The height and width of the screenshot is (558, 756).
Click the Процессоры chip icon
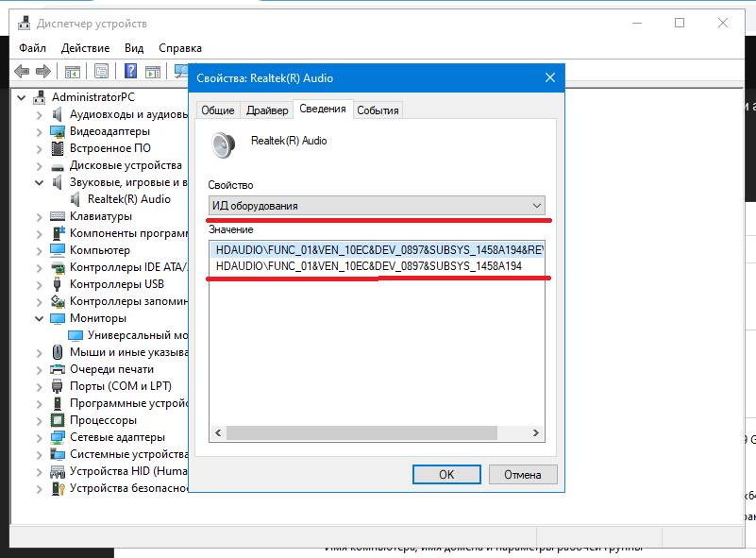(58, 420)
